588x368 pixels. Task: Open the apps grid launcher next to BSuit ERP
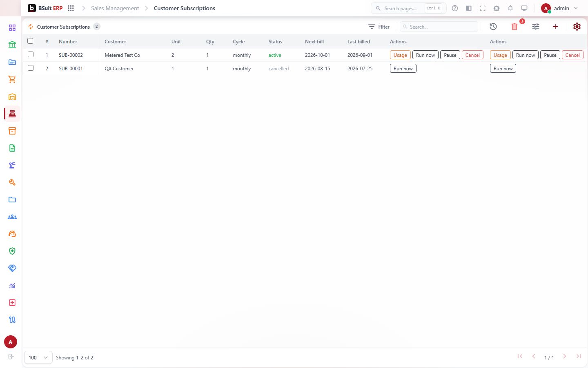point(71,8)
